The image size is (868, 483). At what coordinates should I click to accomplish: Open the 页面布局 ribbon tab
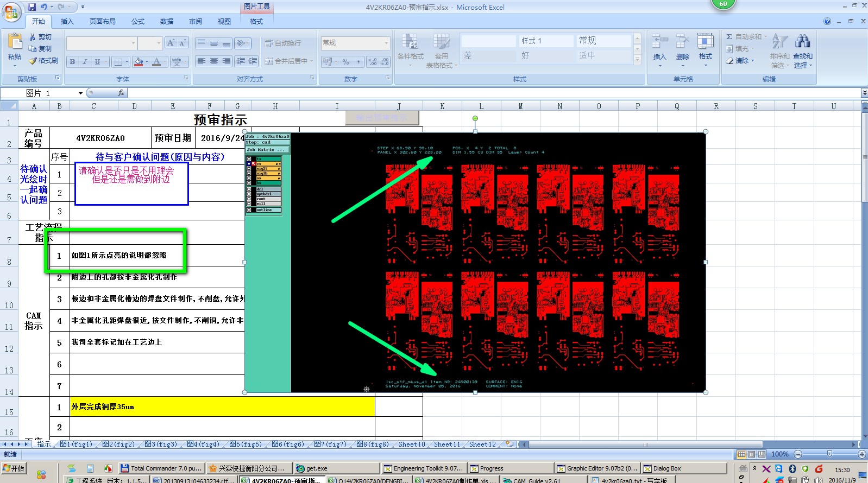(x=102, y=21)
